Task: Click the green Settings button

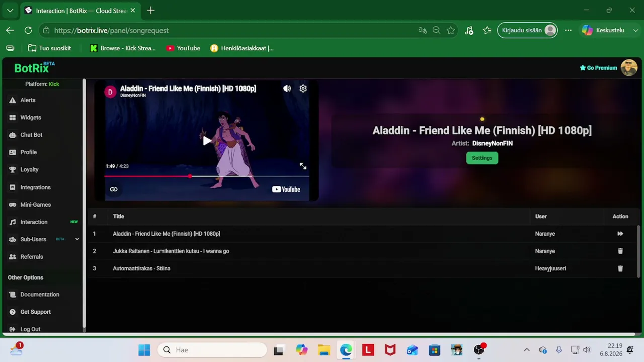Action: (x=482, y=158)
